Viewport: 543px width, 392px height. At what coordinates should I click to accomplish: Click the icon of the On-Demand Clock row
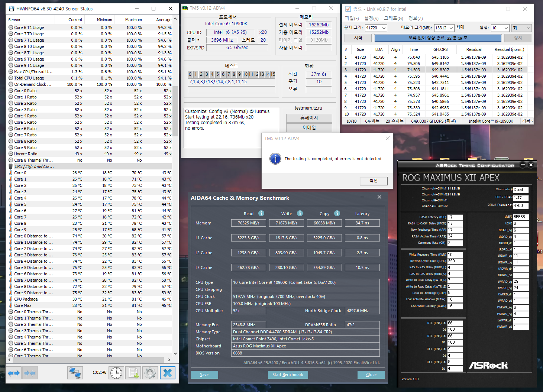(x=11, y=84)
